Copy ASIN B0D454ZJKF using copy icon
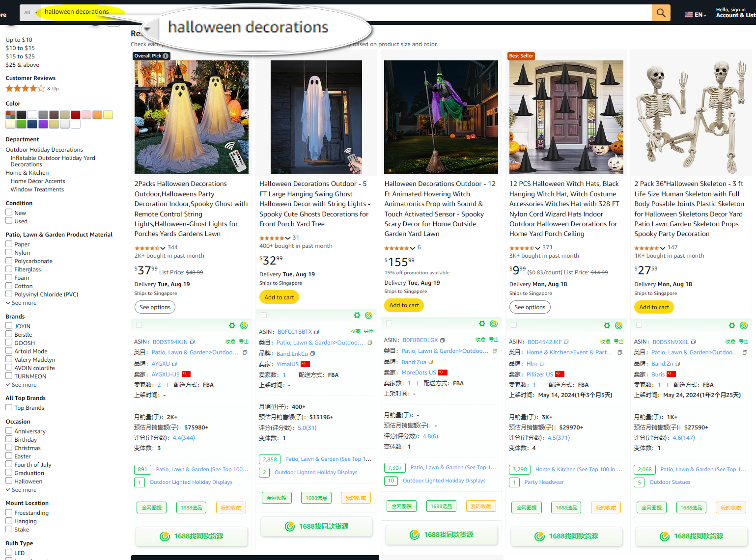Image resolution: width=756 pixels, height=560 pixels. 566,342
